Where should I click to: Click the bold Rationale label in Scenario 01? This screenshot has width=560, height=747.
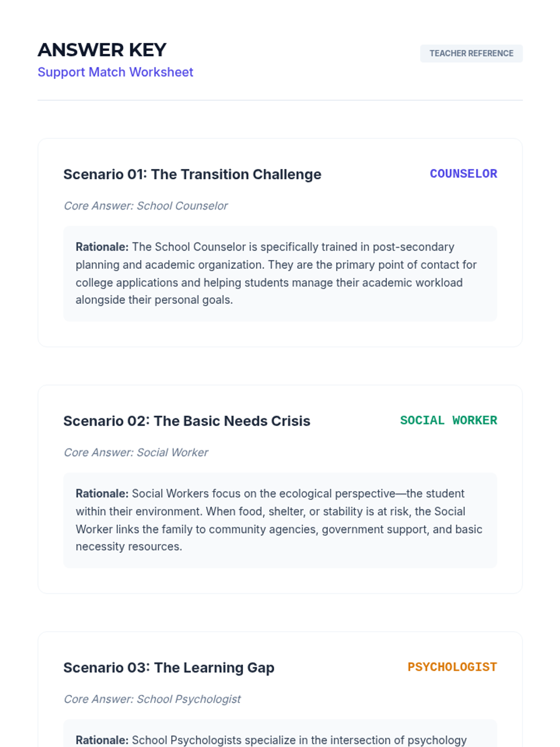[102, 247]
